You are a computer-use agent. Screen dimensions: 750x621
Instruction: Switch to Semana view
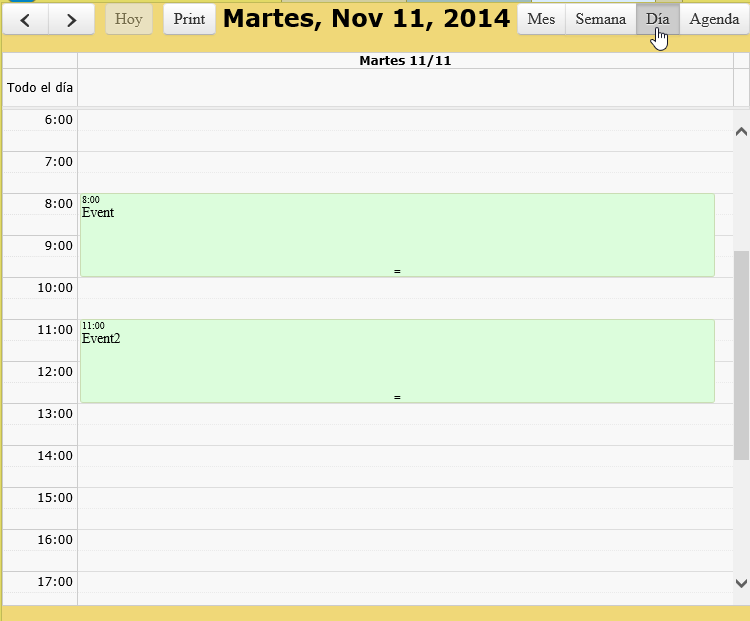coord(601,19)
